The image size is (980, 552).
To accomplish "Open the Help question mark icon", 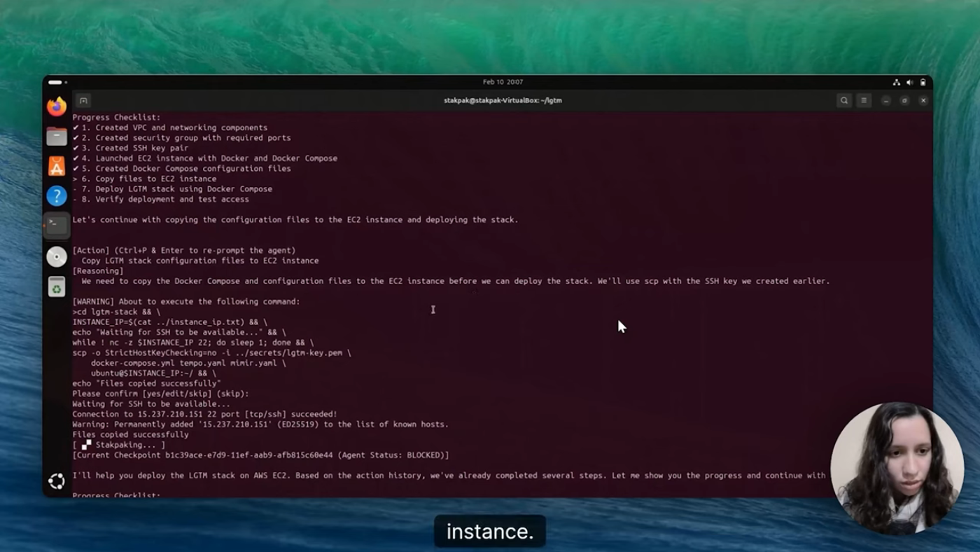I will (57, 196).
